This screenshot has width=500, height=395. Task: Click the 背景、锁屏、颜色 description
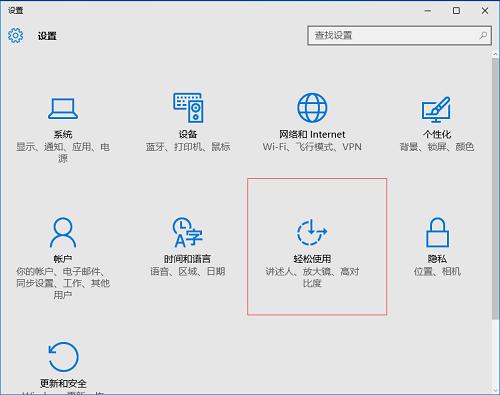tap(437, 147)
